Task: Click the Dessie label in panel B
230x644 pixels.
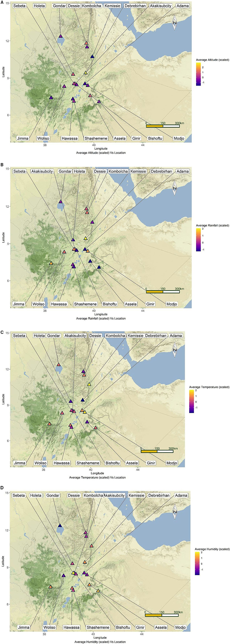Action: pos(100,171)
